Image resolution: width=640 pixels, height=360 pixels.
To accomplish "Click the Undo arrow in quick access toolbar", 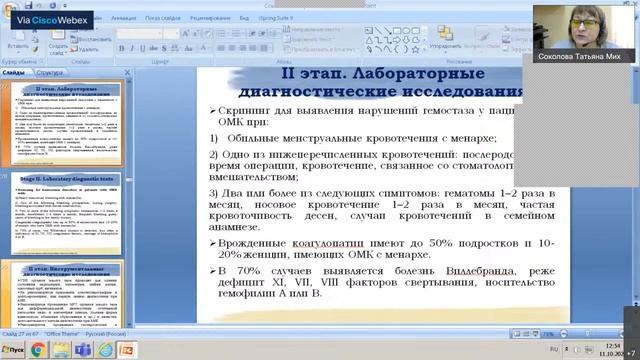I will tap(40, 6).
